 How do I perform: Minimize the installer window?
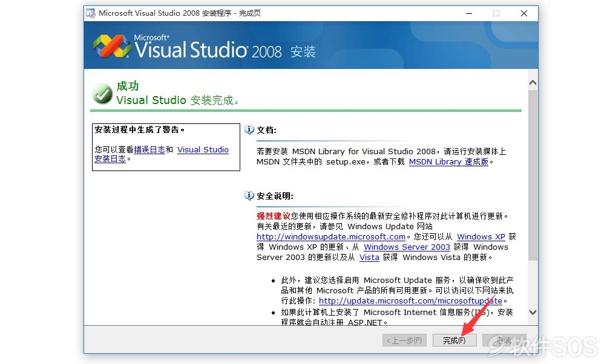tap(469, 13)
